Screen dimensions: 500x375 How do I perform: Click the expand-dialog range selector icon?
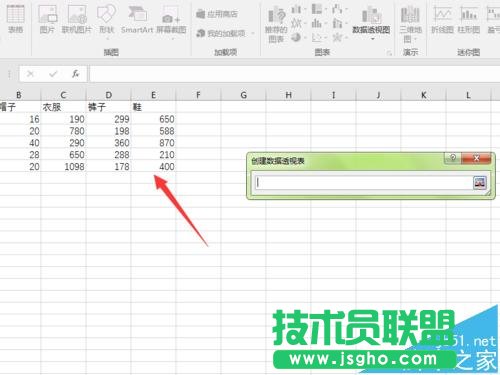(x=480, y=183)
